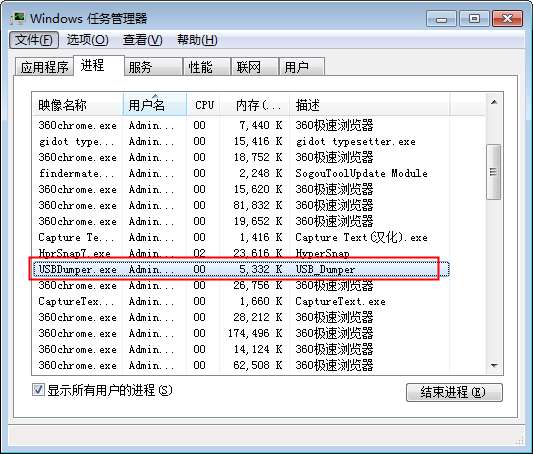Screen dimensions: 533x454
Task: Select 360chrome.exe row using 7,440 K
Action: (x=241, y=125)
